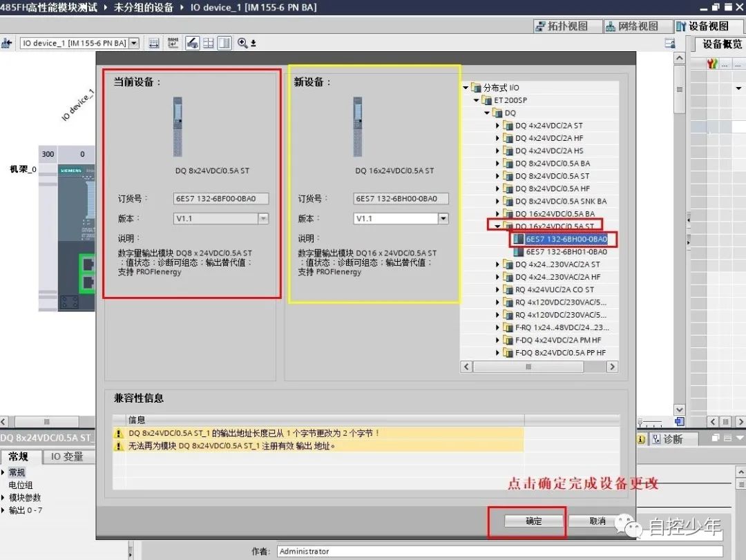
Task: Select DQ 4x24..230VAC/2A ST tree entry
Action: click(x=557, y=264)
